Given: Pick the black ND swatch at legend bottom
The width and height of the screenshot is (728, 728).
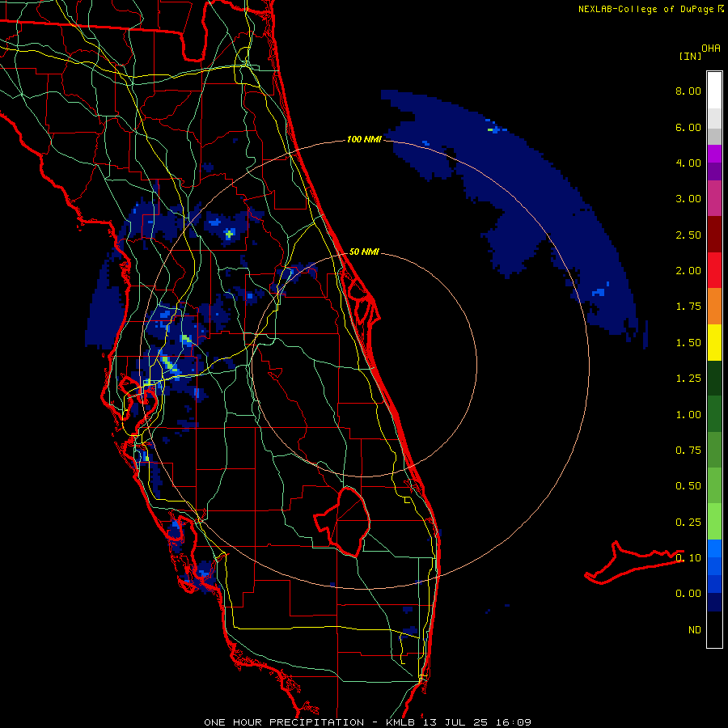Looking at the screenshot, I should coord(714,629).
